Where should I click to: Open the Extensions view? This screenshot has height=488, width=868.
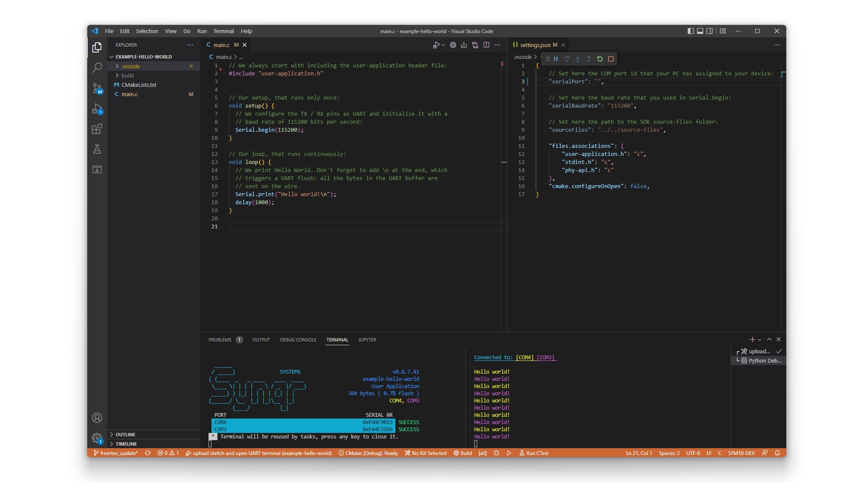pos(97,129)
